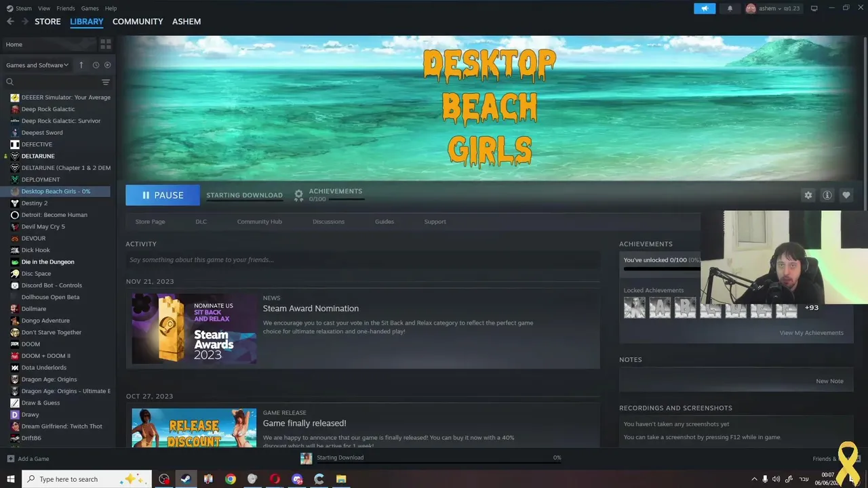Click the Windows Start button
The height and width of the screenshot is (488, 868).
point(10,479)
